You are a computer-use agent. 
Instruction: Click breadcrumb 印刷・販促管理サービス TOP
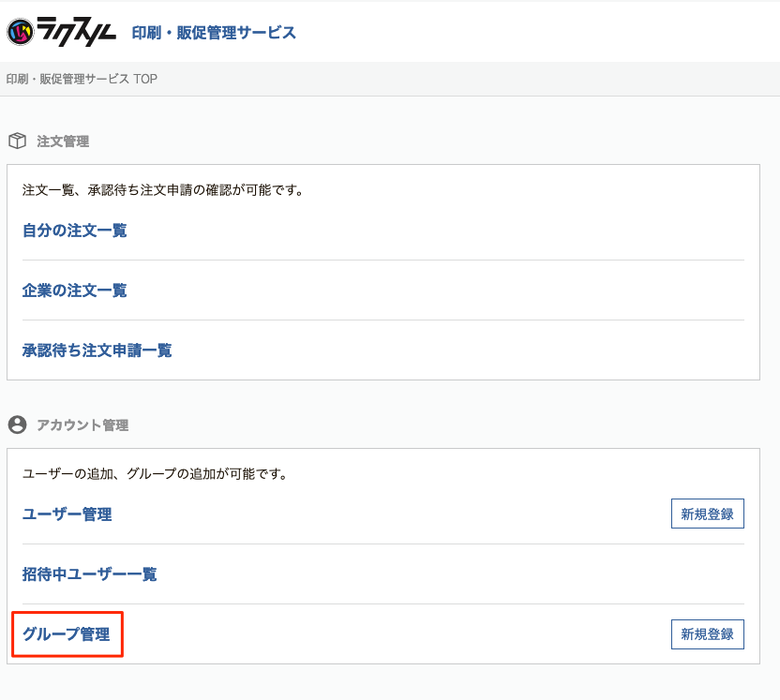point(82,79)
